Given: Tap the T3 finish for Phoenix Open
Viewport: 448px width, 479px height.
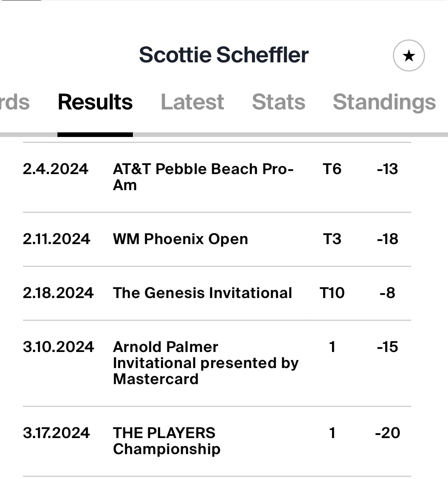Looking at the screenshot, I should 332,239.
